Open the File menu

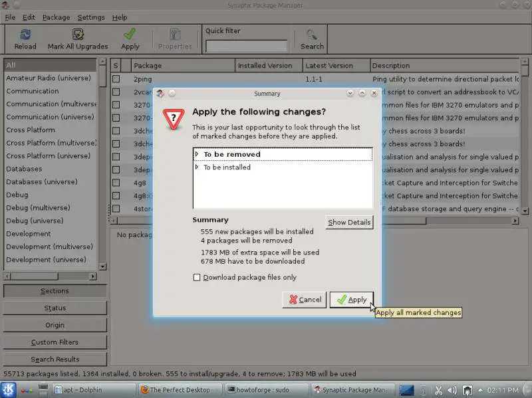point(10,17)
